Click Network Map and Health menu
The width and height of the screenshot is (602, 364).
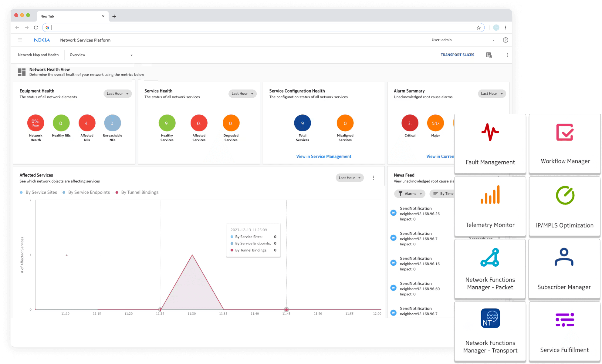point(38,55)
